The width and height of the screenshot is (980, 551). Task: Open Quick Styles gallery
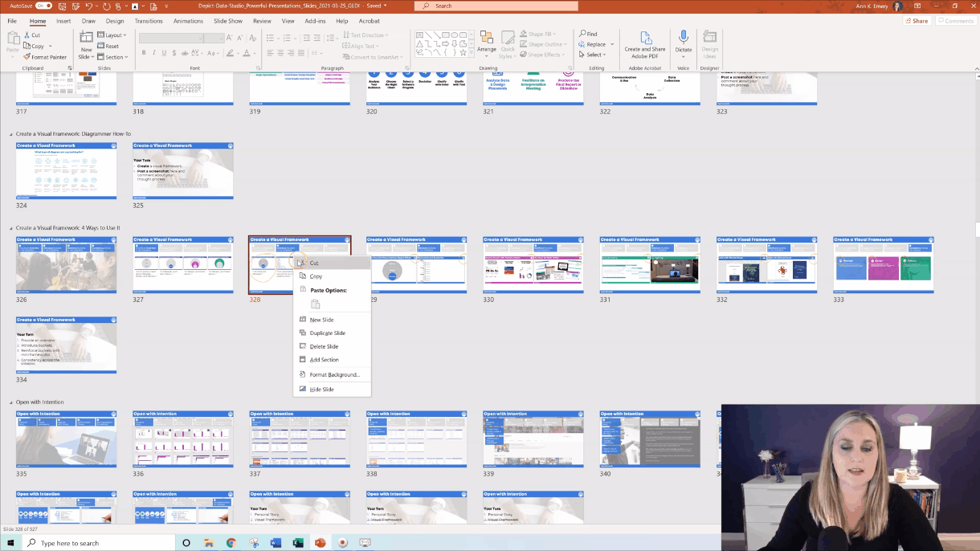tap(508, 44)
